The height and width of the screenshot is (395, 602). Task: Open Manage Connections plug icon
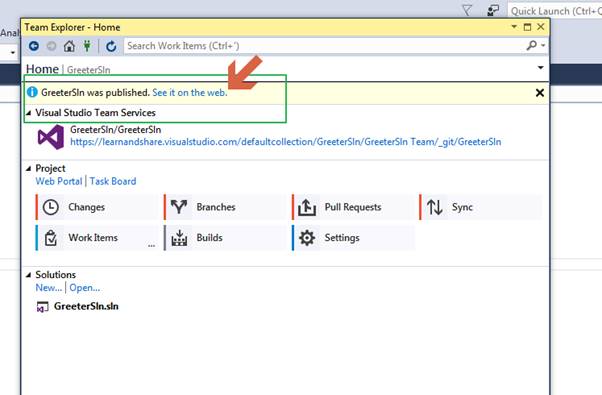(x=87, y=46)
